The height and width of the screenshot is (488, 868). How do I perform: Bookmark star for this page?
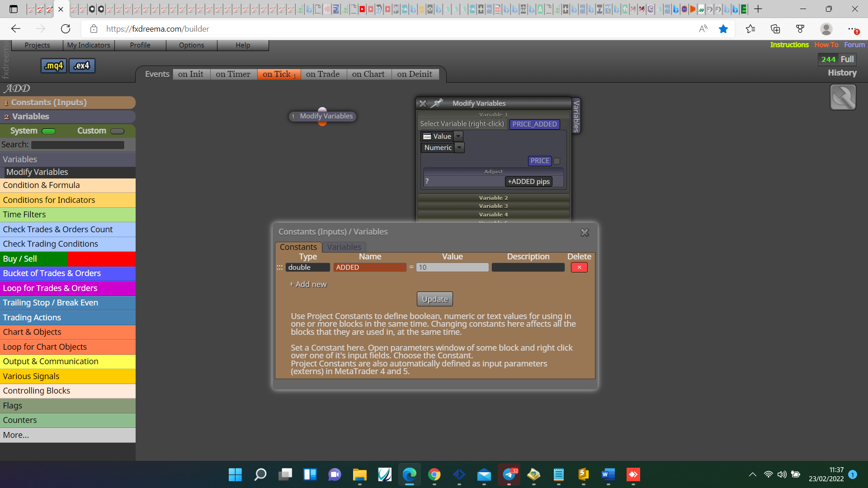coord(723,29)
